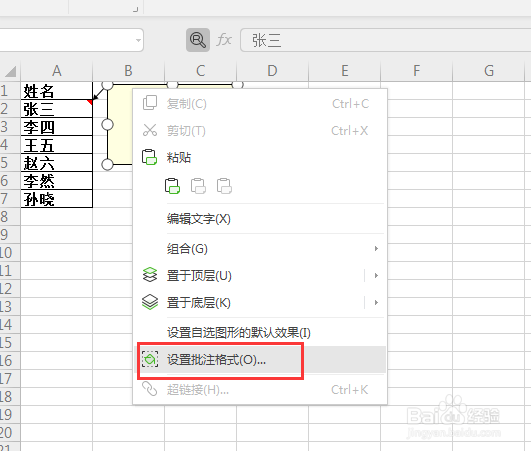Screen dimensions: 531x451
Task: Click the fx insert function icon
Action: (224, 40)
